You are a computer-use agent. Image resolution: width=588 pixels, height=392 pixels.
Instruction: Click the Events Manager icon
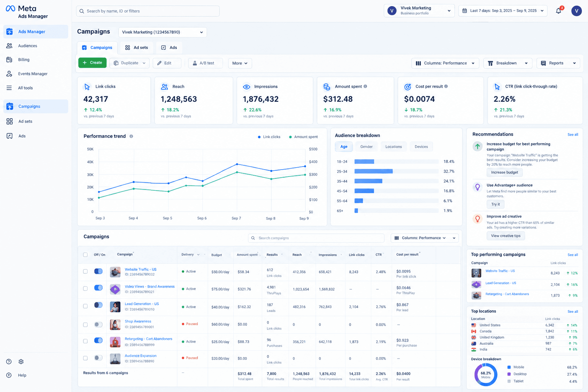pos(9,73)
